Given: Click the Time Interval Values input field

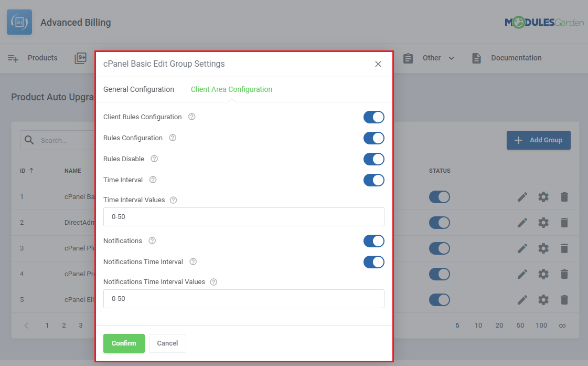Looking at the screenshot, I should tap(244, 217).
